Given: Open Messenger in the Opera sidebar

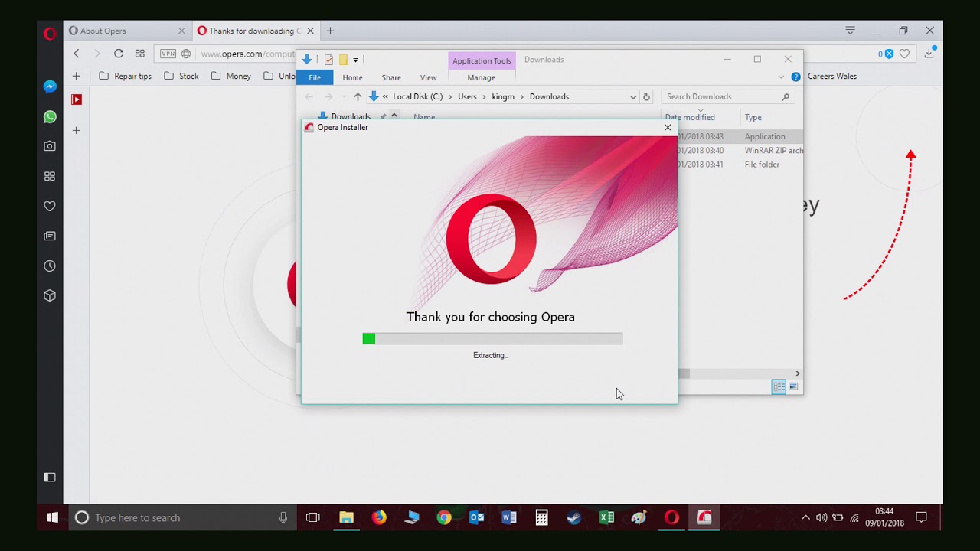Looking at the screenshot, I should coord(50,86).
